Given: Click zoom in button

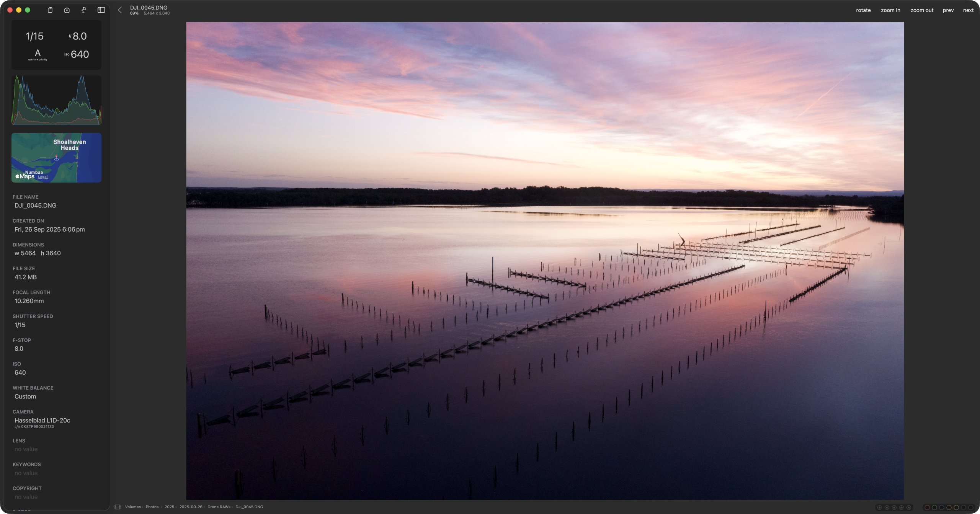Looking at the screenshot, I should tap(890, 10).
